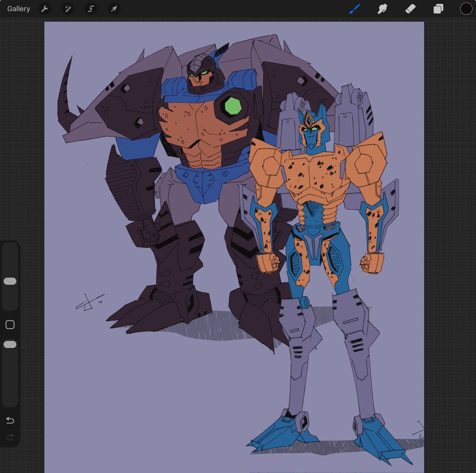
Task: Select the Eraser tool
Action: click(410, 9)
